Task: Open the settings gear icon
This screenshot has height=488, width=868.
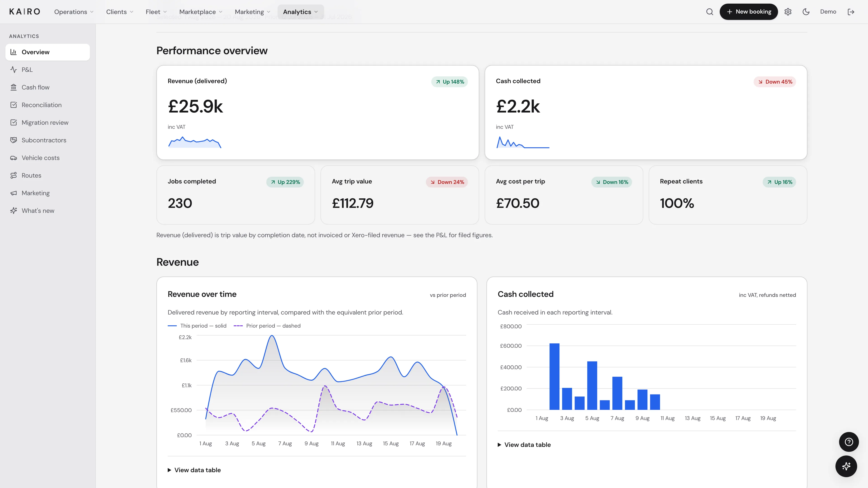Action: pyautogui.click(x=788, y=12)
